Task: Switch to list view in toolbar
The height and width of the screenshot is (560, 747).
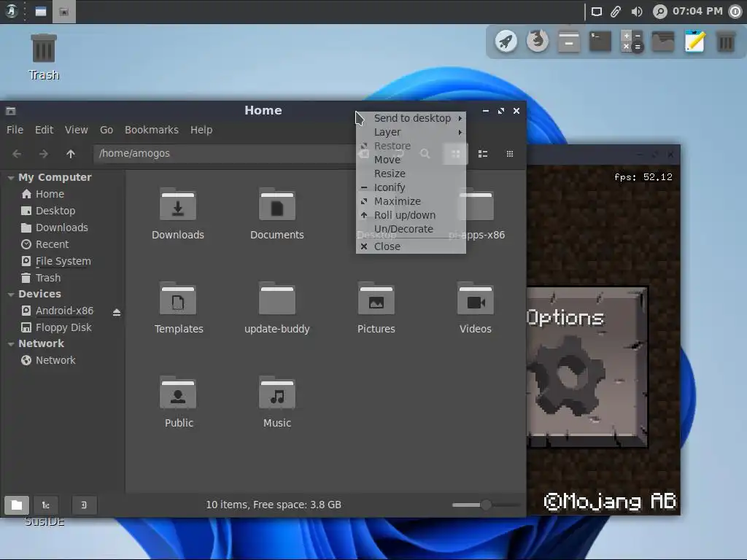Action: point(483,154)
